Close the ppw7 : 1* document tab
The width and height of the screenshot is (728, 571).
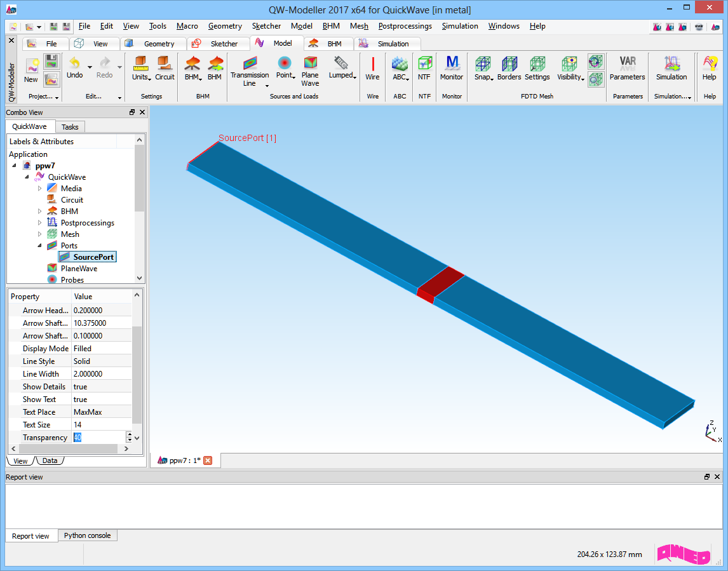(208, 460)
